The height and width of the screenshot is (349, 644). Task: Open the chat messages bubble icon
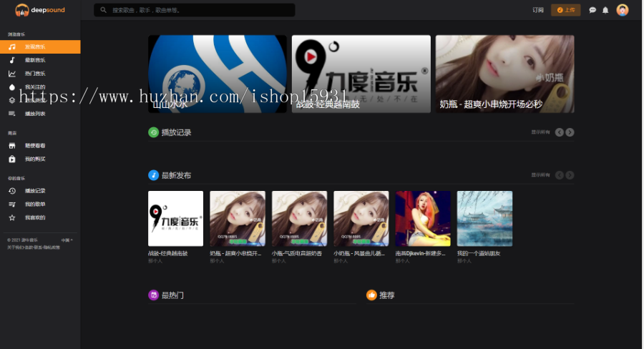click(592, 10)
